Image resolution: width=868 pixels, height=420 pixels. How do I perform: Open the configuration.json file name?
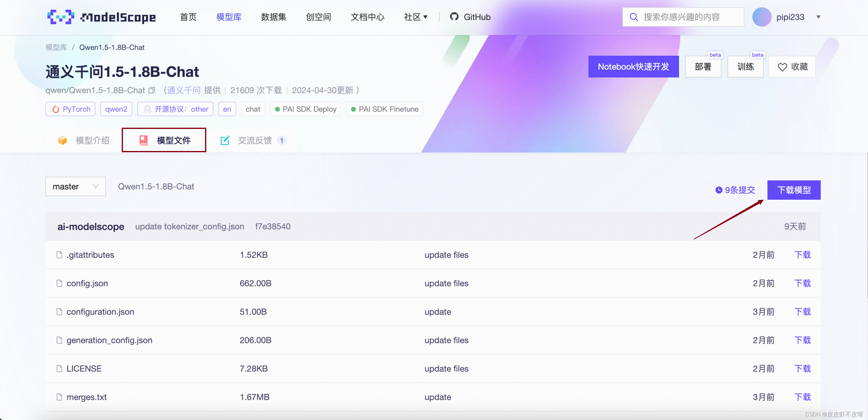[x=101, y=312]
